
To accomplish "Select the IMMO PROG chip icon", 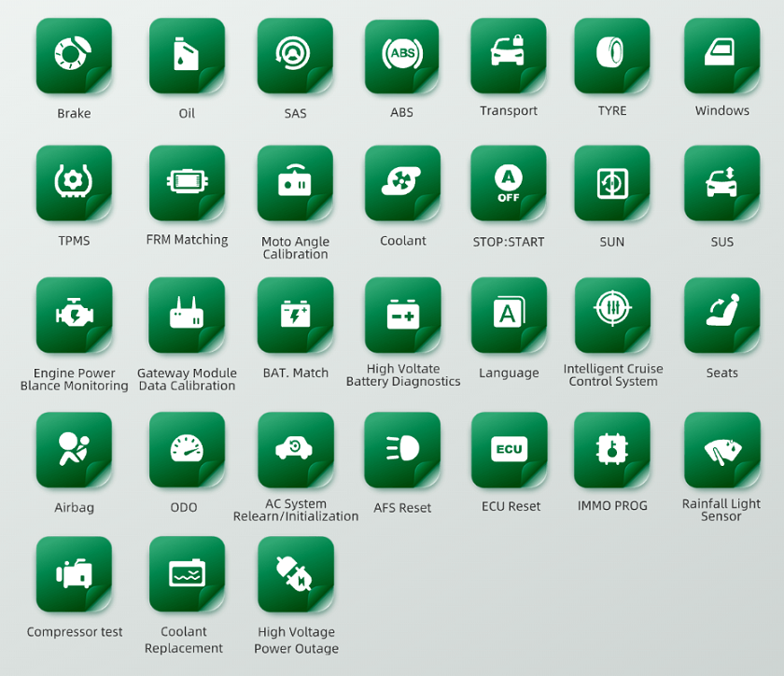I will click(x=612, y=450).
